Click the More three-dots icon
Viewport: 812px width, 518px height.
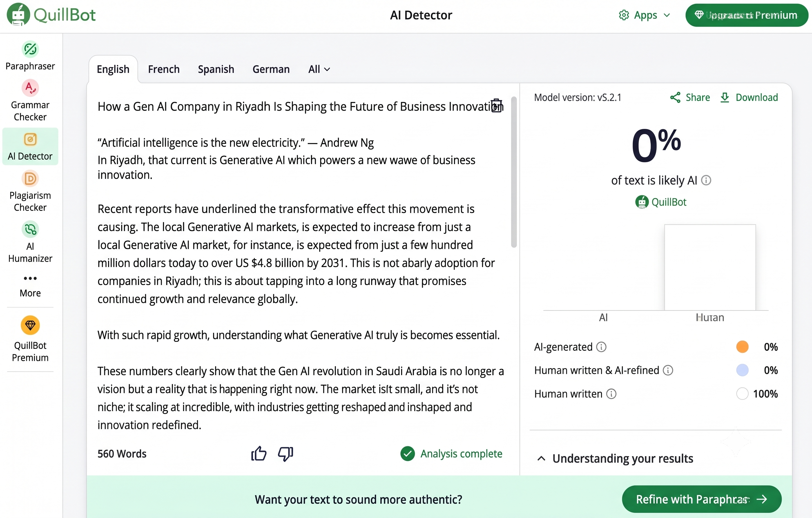click(x=30, y=278)
